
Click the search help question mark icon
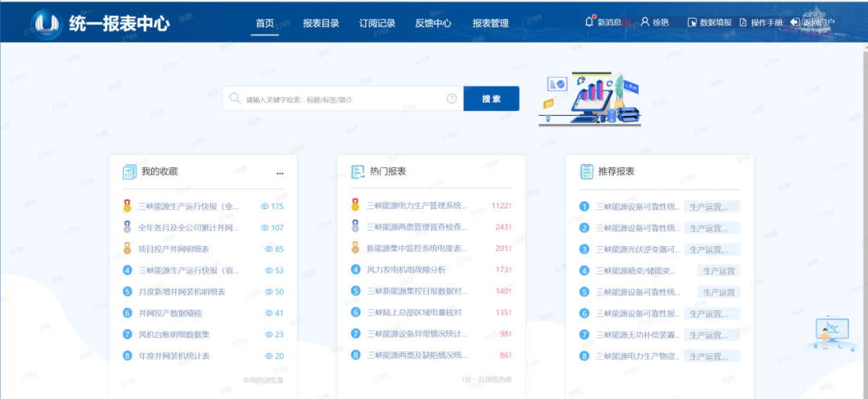(x=452, y=99)
